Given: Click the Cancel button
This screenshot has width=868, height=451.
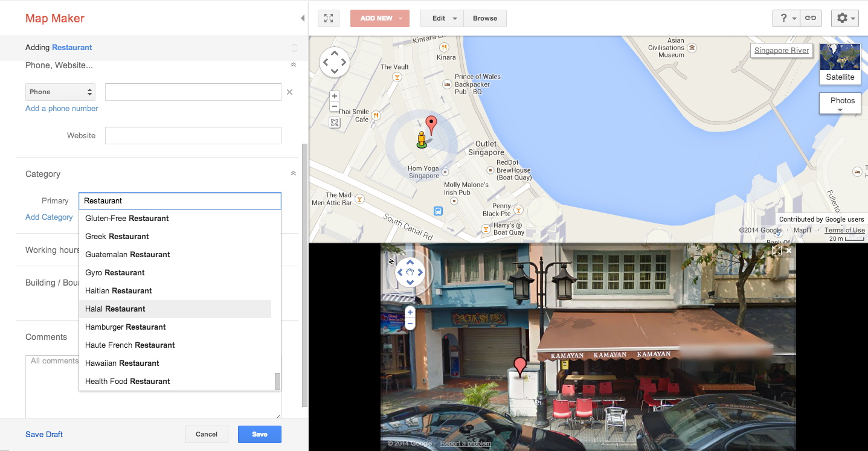Looking at the screenshot, I should (207, 434).
